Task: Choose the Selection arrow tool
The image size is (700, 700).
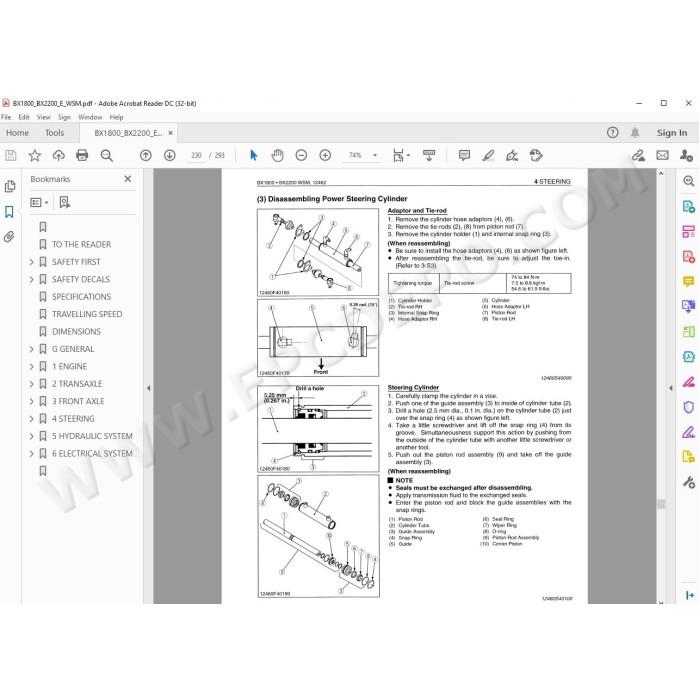Action: click(254, 155)
